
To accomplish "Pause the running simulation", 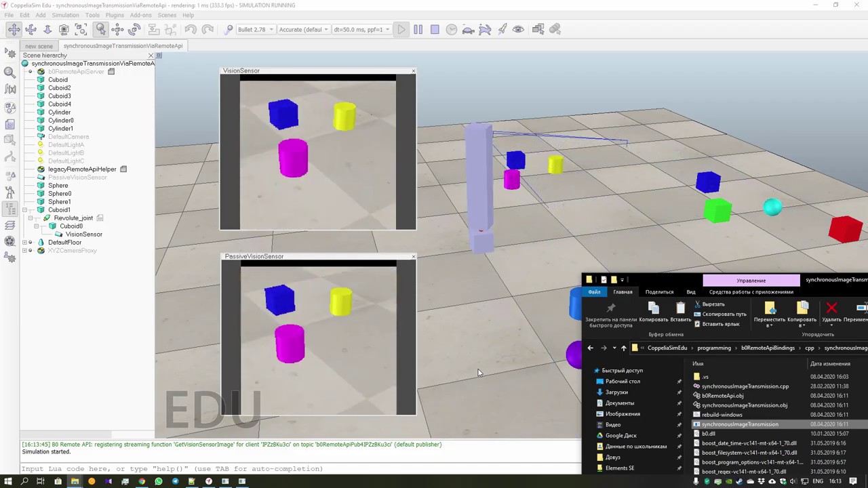I will coord(418,29).
